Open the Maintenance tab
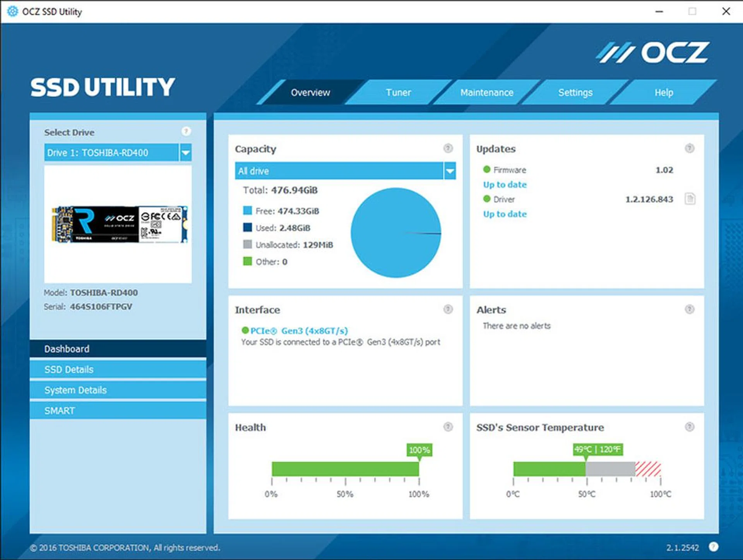The width and height of the screenshot is (743, 560). pyautogui.click(x=487, y=92)
